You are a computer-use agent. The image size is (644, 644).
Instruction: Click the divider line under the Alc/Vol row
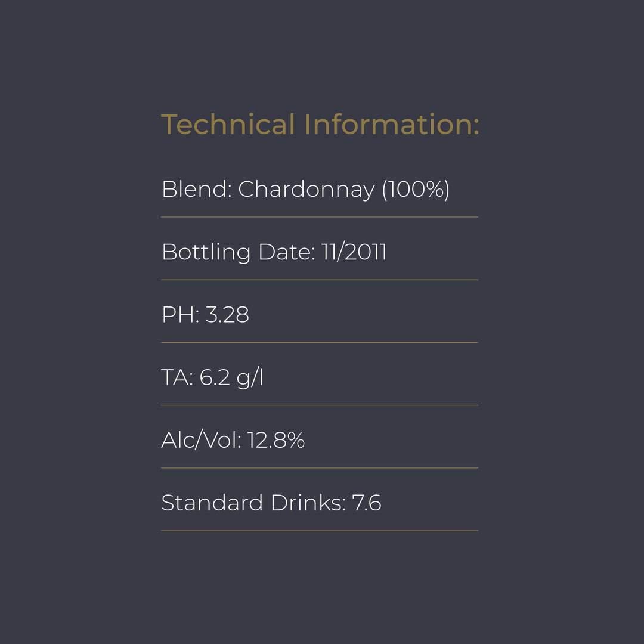click(320, 468)
